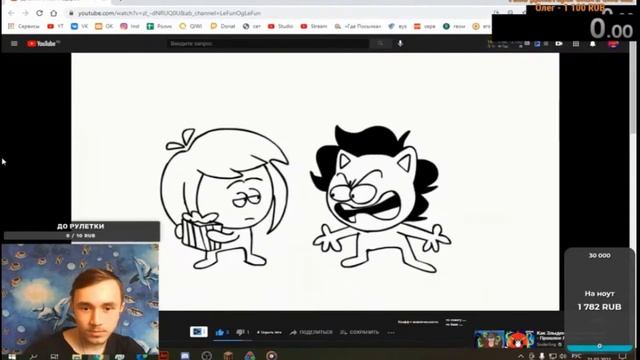Reload the YouTube page
This screenshot has width=640, height=360.
click(x=39, y=13)
